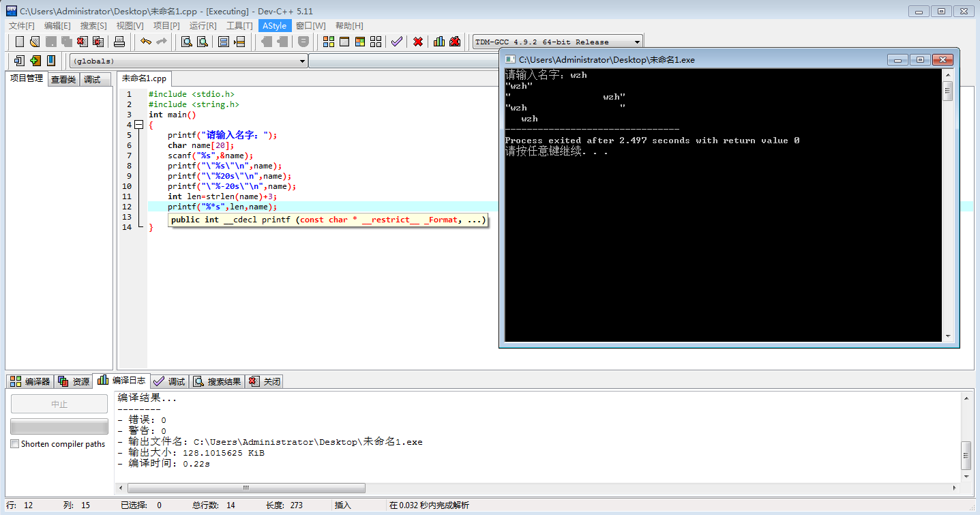Open the AStyle menu
The image size is (980, 515).
pyautogui.click(x=275, y=25)
